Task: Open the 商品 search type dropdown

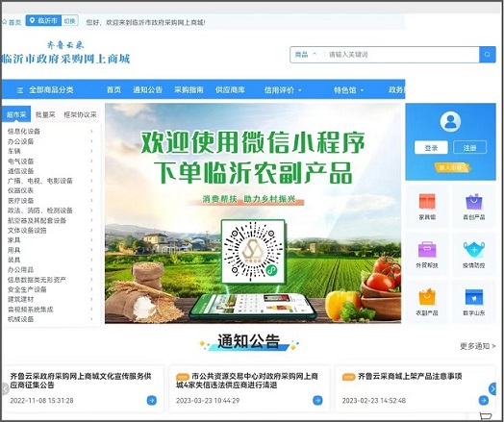Action: 306,55
